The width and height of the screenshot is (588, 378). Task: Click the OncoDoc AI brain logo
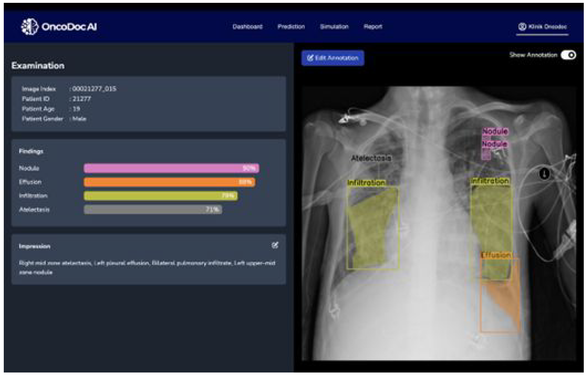point(29,27)
